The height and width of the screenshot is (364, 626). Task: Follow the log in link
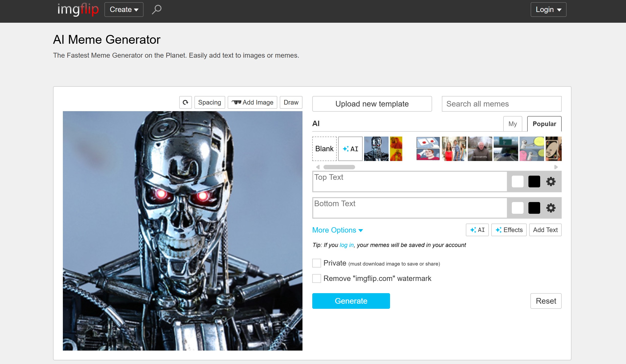click(347, 245)
